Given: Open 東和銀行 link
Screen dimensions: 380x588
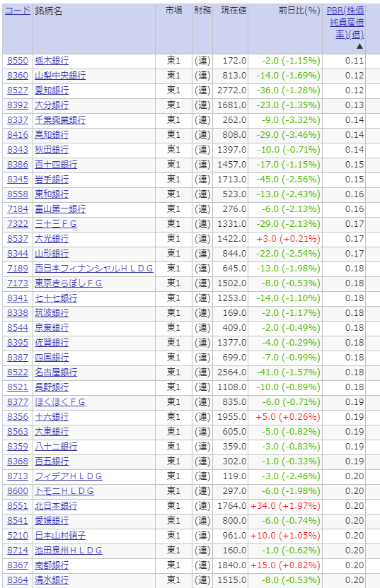Looking at the screenshot, I should (x=52, y=194).
